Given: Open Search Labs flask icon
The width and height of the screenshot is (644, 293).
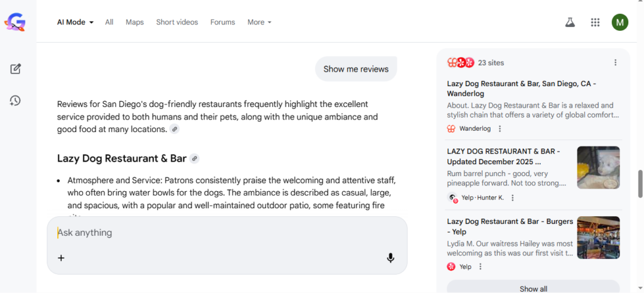Looking at the screenshot, I should tap(570, 23).
